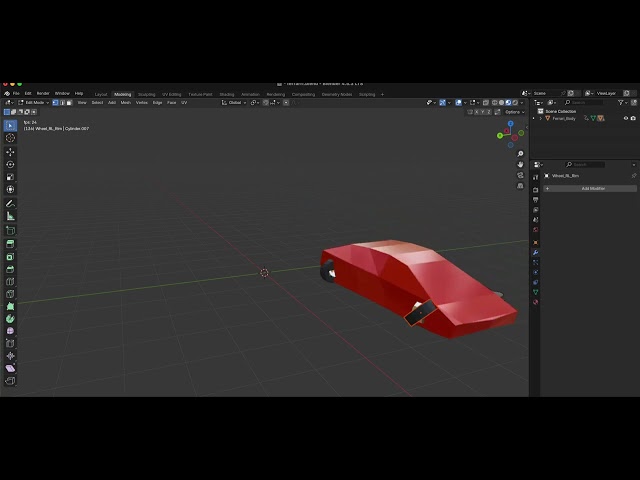Switch to solid viewport shading
This screenshot has width=640, height=480.
502,103
